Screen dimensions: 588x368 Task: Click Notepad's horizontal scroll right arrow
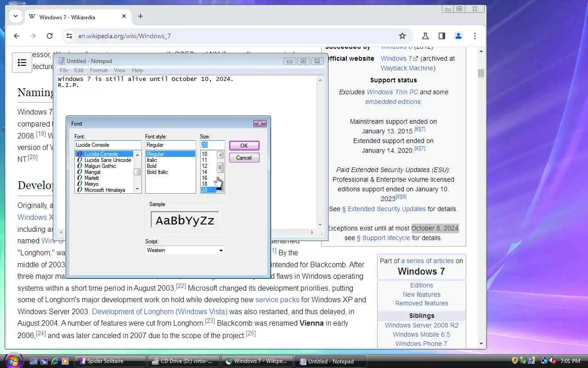click(x=312, y=233)
